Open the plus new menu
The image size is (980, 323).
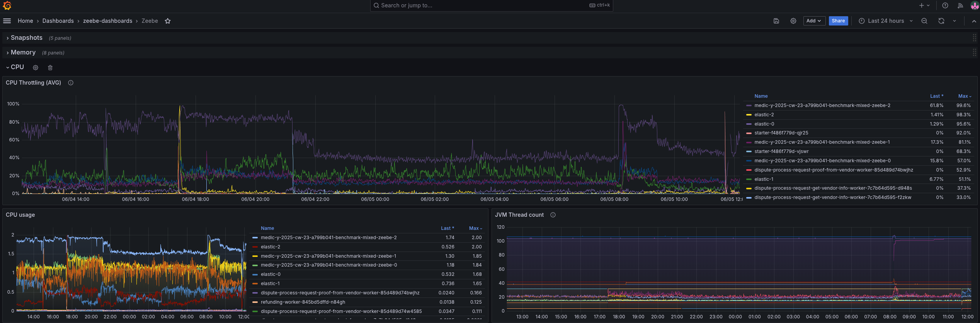click(x=924, y=5)
